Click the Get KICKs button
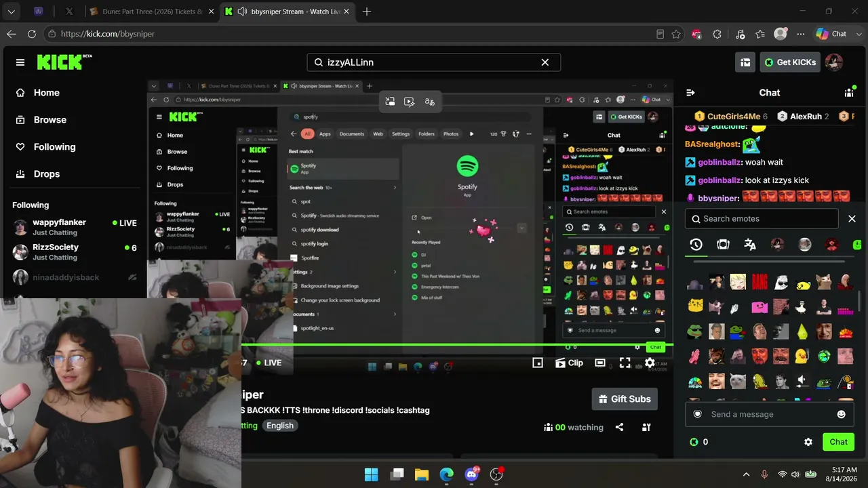 790,62
